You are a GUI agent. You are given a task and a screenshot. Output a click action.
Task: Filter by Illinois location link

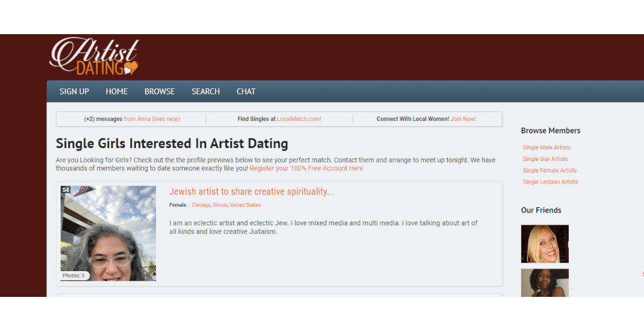[x=220, y=205]
